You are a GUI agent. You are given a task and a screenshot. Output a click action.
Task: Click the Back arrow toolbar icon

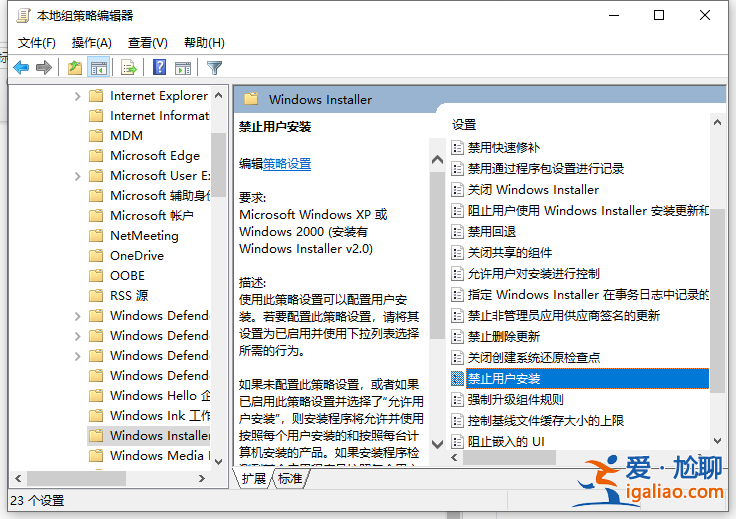[21, 68]
